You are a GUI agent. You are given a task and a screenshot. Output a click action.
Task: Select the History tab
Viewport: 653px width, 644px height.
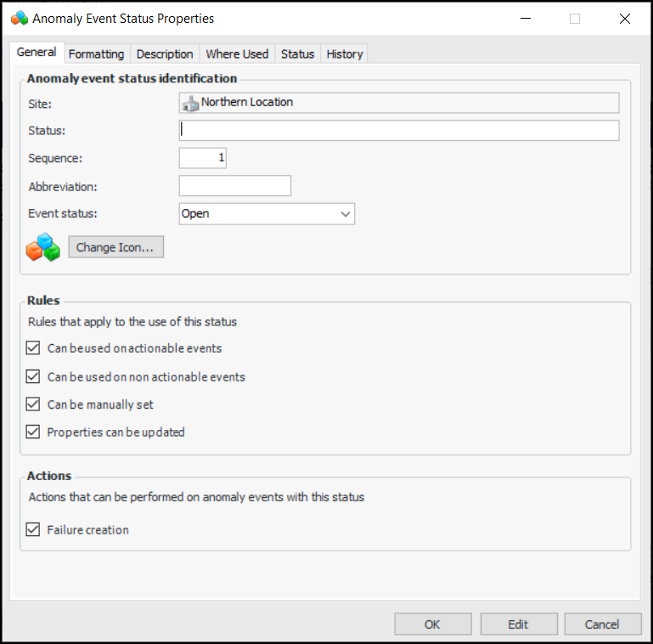344,54
